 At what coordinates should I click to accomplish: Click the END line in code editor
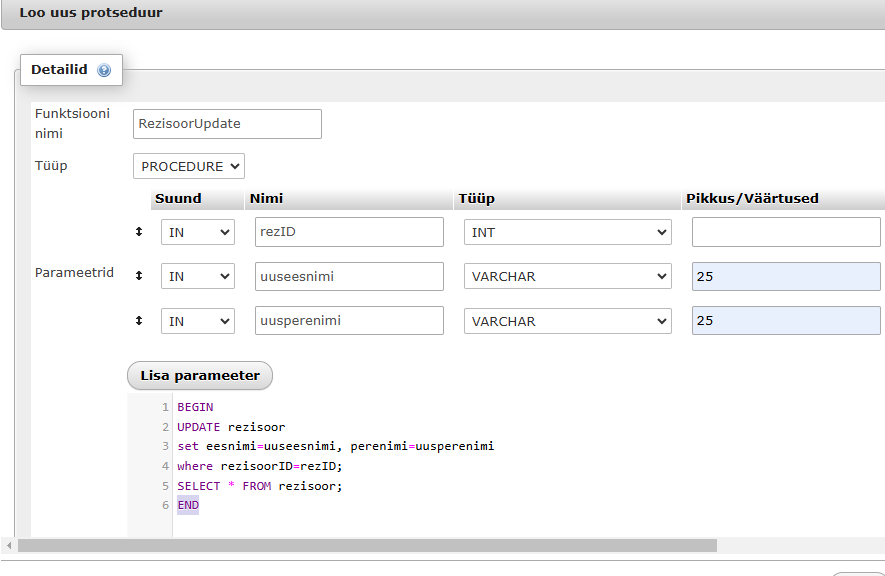(188, 505)
